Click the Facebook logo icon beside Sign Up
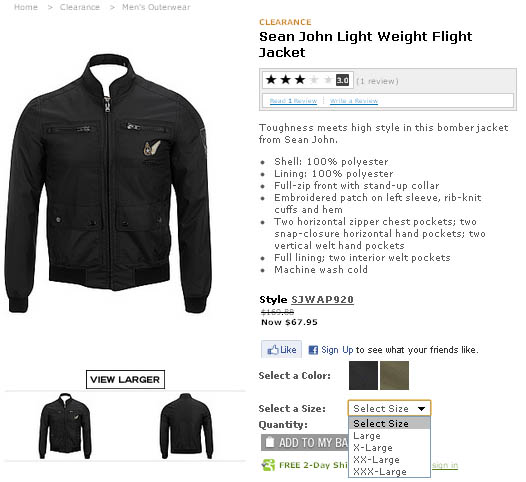Image resolution: width=526 pixels, height=482 pixels. [x=313, y=350]
